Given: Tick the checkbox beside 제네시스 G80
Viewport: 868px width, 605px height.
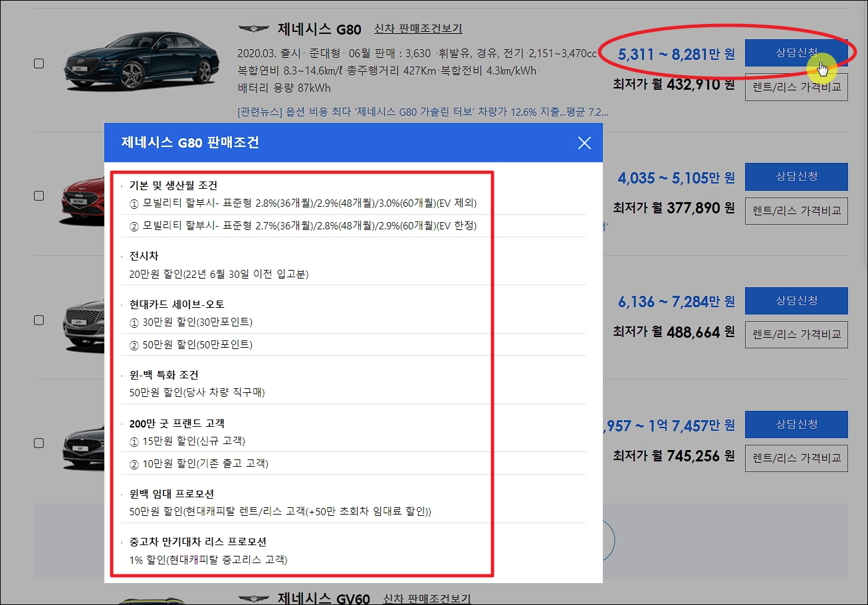Looking at the screenshot, I should coord(39,64).
